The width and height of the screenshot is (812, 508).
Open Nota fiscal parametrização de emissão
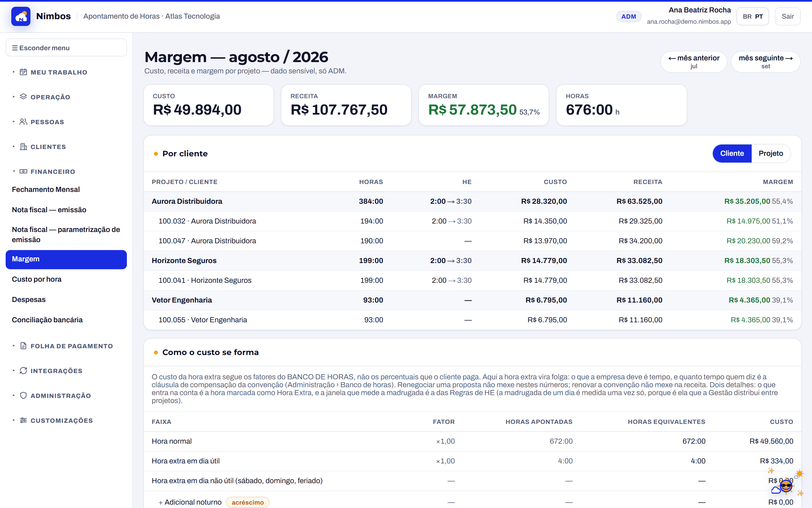point(66,235)
